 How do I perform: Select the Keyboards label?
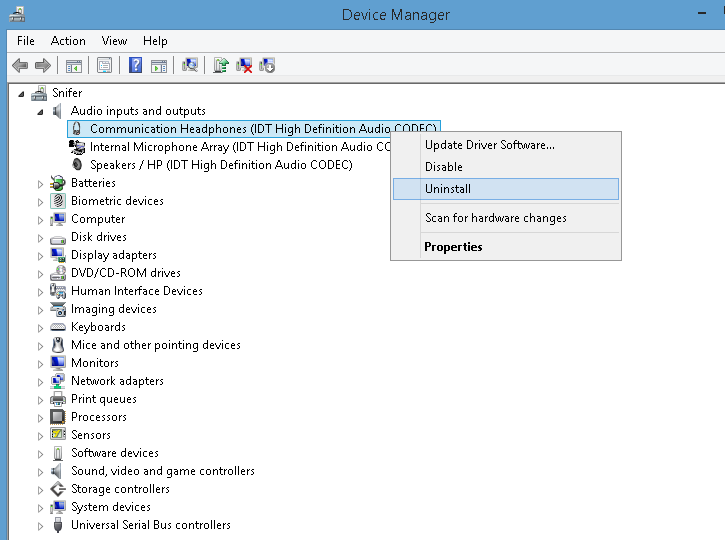click(x=98, y=327)
